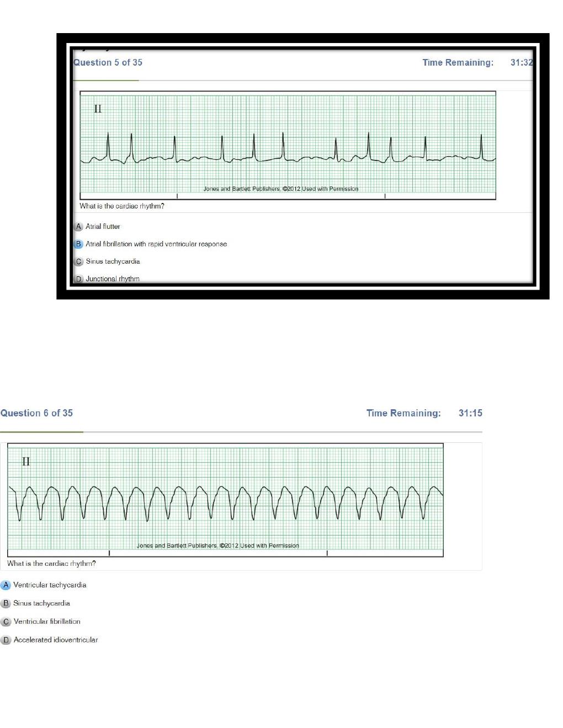Click 'What is the cardiac rhythm?' under Question 6
Image resolution: width=563 pixels, height=728 pixels.
[x=51, y=564]
